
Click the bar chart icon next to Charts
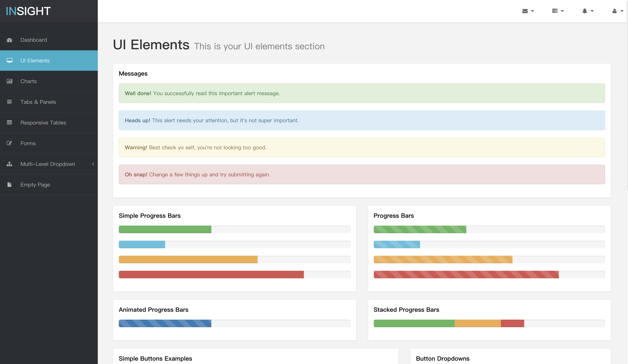point(10,81)
